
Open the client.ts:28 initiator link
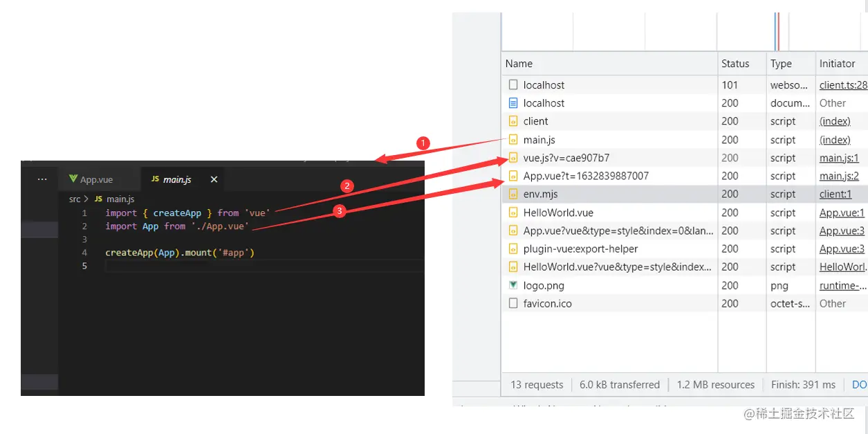[843, 85]
